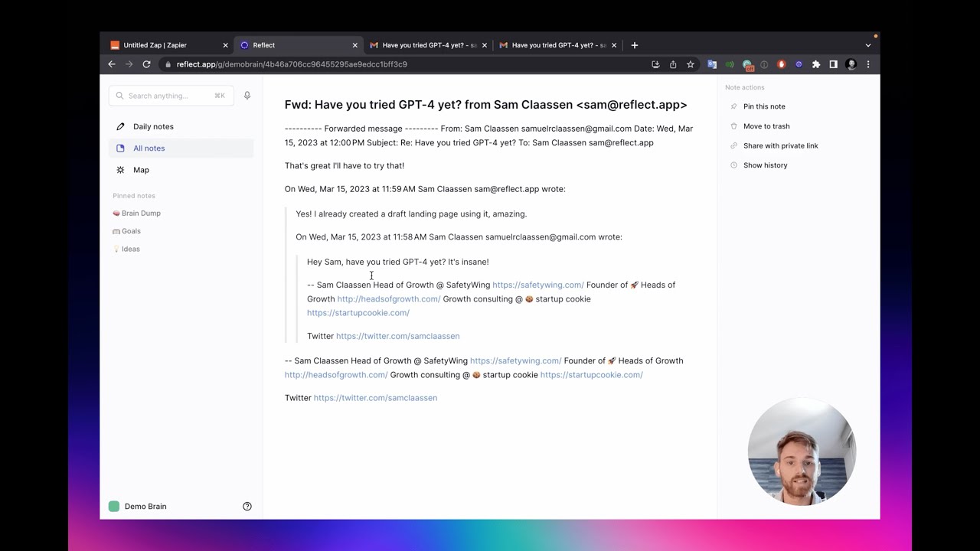Click the line 'Hey Sam, have you tried GPT-4 yet?'
This screenshot has height=551, width=980.
click(x=398, y=262)
